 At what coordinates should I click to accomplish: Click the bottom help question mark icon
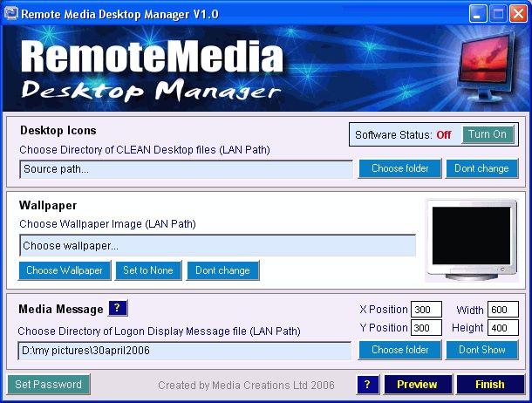click(367, 385)
